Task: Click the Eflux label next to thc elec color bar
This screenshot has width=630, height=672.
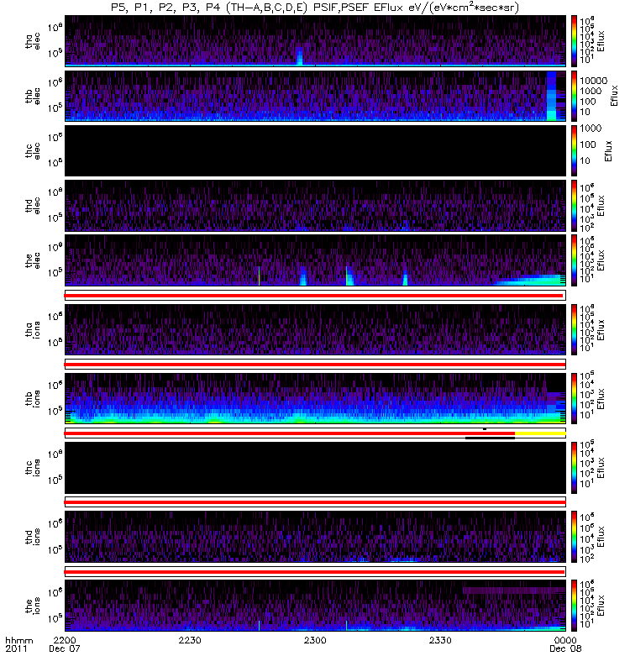Action: (x=608, y=151)
